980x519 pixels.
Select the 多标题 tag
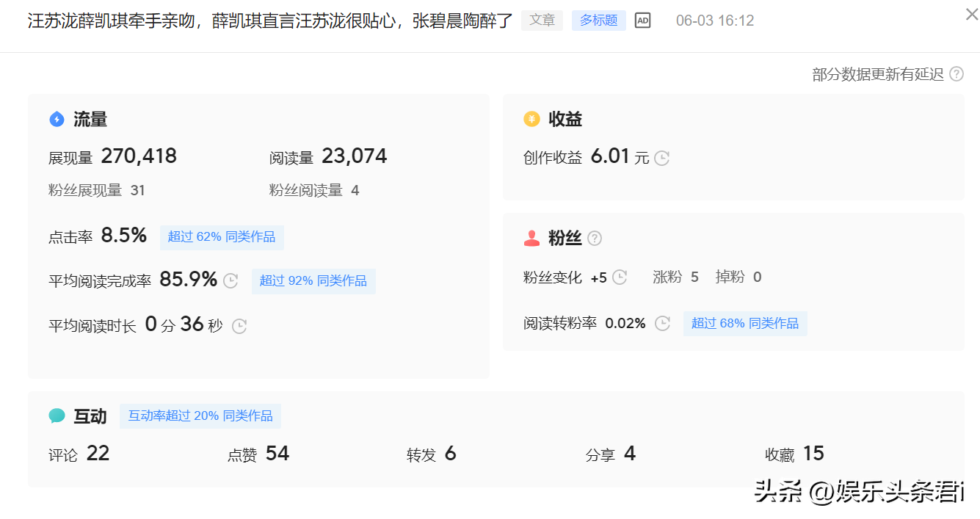click(598, 21)
